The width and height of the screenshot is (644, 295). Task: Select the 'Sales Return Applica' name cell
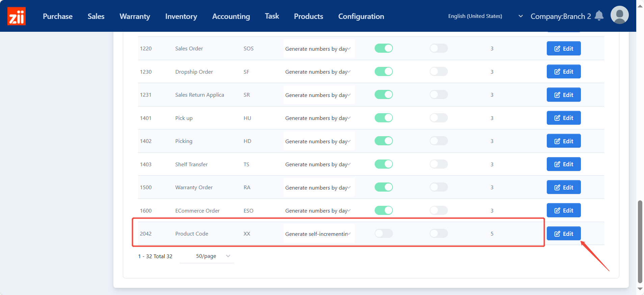tap(199, 95)
